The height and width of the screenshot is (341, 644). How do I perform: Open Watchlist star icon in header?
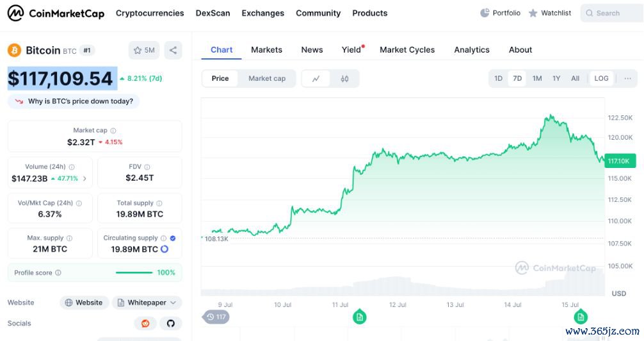click(533, 13)
